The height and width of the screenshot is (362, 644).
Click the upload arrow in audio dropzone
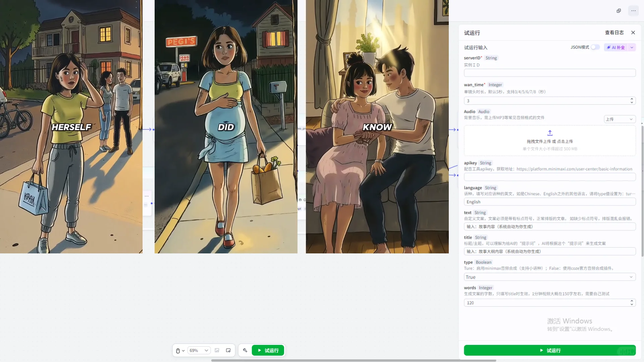pyautogui.click(x=550, y=133)
